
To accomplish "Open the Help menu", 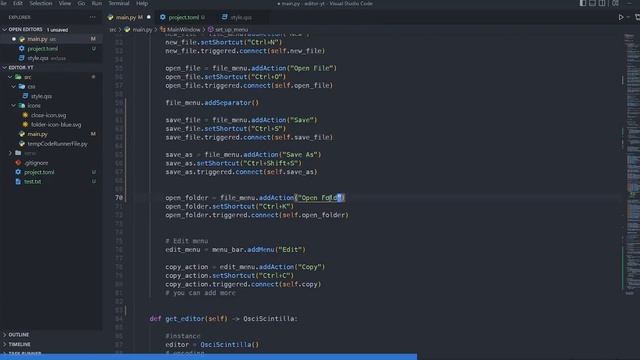I will [142, 3].
